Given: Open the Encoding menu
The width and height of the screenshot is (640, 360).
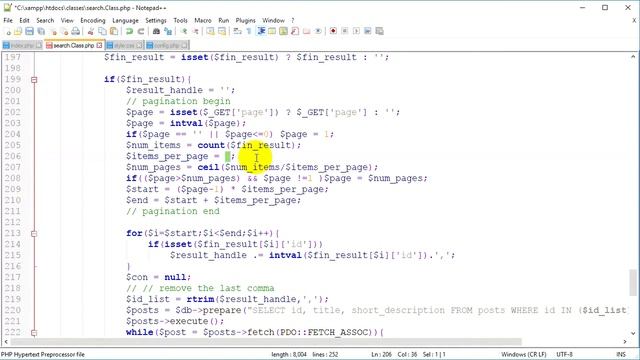Looking at the screenshot, I should click(93, 20).
